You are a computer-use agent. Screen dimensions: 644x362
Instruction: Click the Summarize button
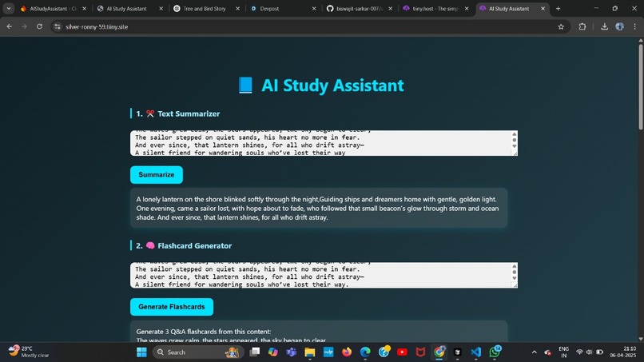[x=157, y=175]
